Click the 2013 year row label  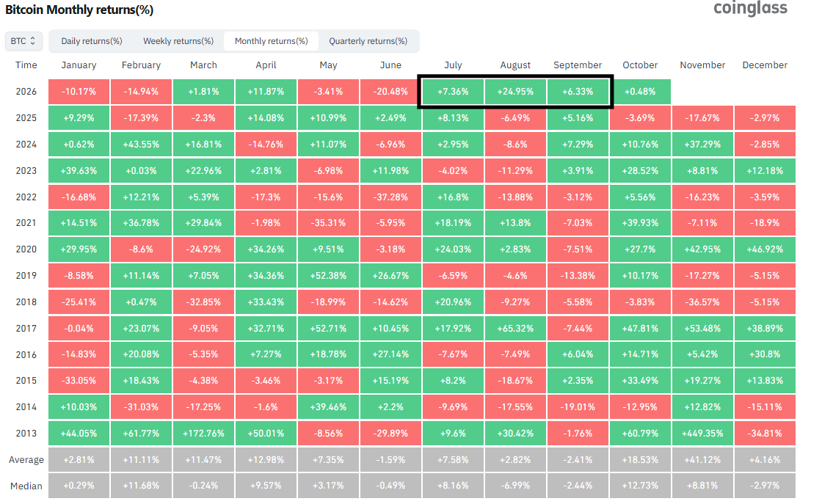click(26, 434)
